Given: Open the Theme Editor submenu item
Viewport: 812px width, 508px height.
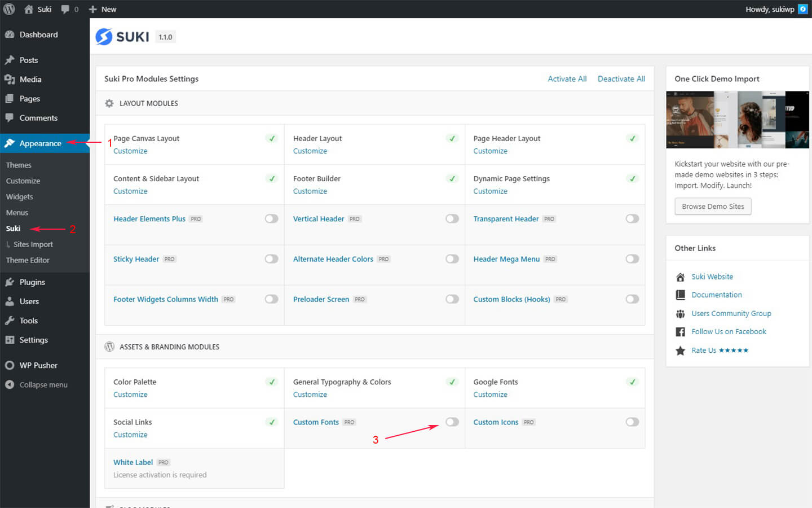Looking at the screenshot, I should tap(28, 260).
